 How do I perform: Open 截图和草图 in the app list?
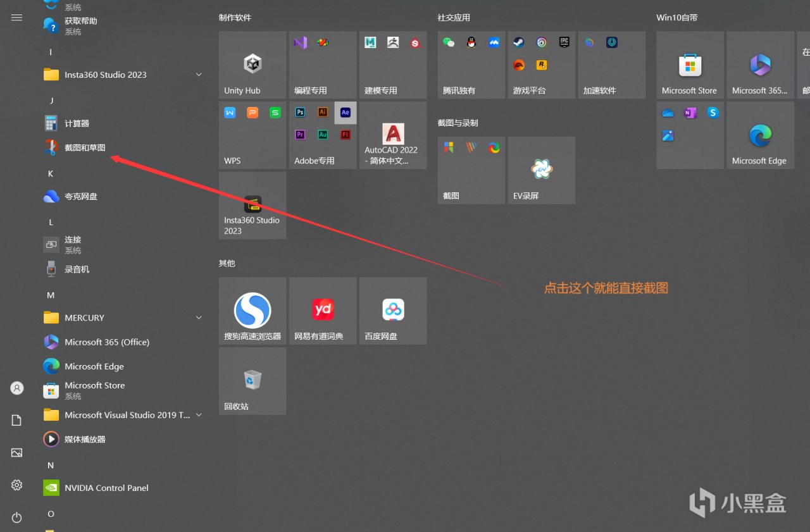[x=123, y=147]
